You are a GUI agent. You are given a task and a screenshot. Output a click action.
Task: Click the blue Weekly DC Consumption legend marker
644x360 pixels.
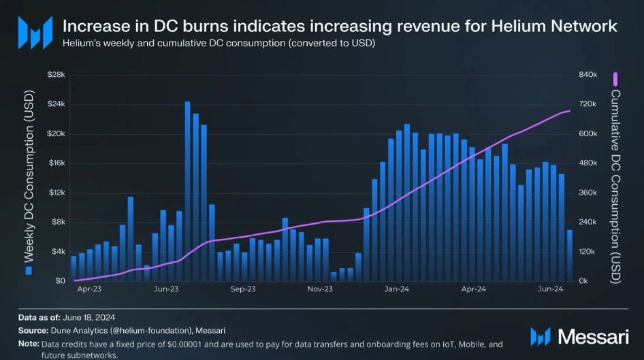click(x=29, y=271)
